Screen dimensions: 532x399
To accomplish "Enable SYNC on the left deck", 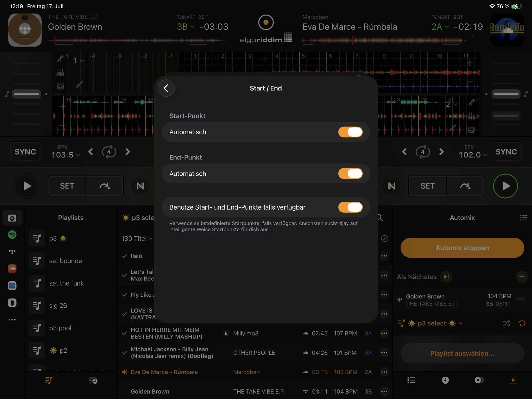I will [25, 152].
